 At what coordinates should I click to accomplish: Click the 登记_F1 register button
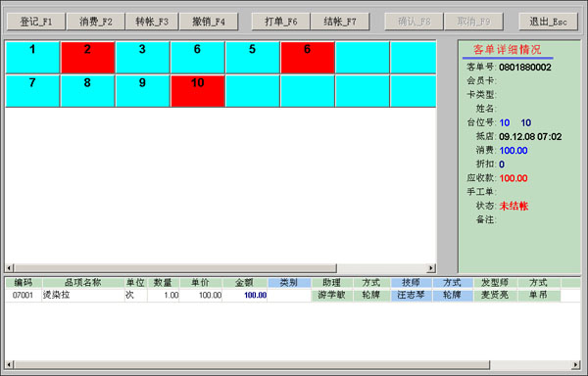(x=36, y=22)
